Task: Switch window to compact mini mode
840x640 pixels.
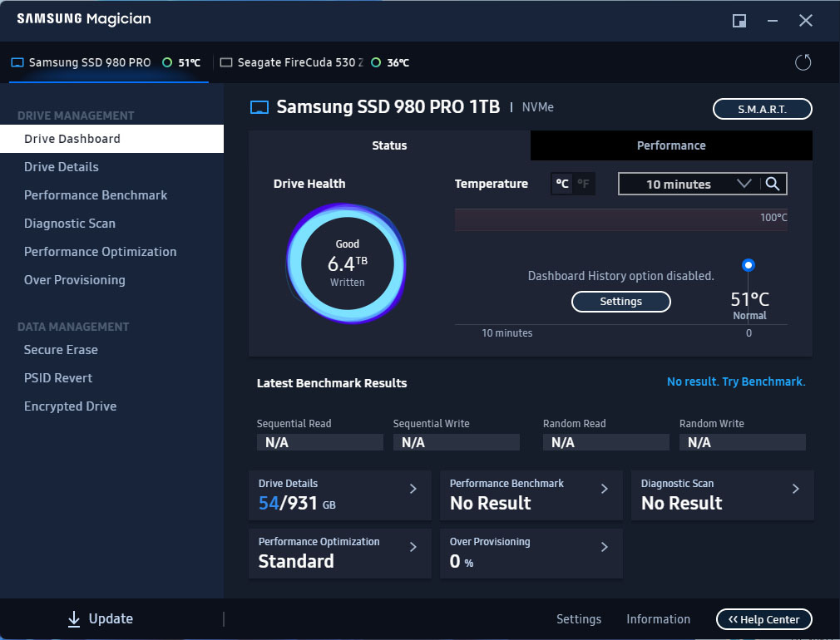Action: (x=739, y=21)
